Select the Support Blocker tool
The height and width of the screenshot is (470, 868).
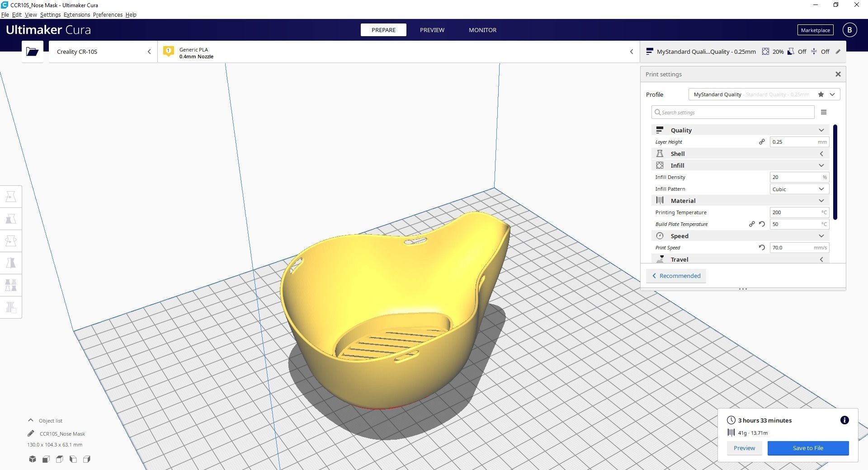(11, 307)
